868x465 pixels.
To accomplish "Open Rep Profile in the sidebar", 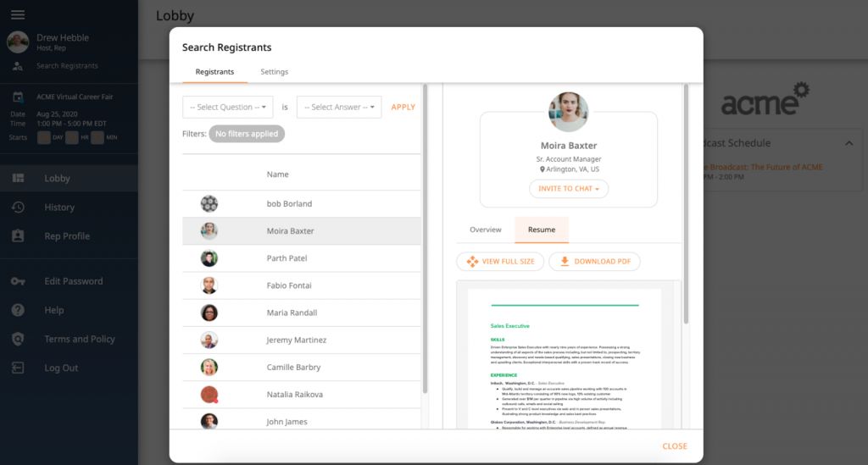I will tap(69, 236).
